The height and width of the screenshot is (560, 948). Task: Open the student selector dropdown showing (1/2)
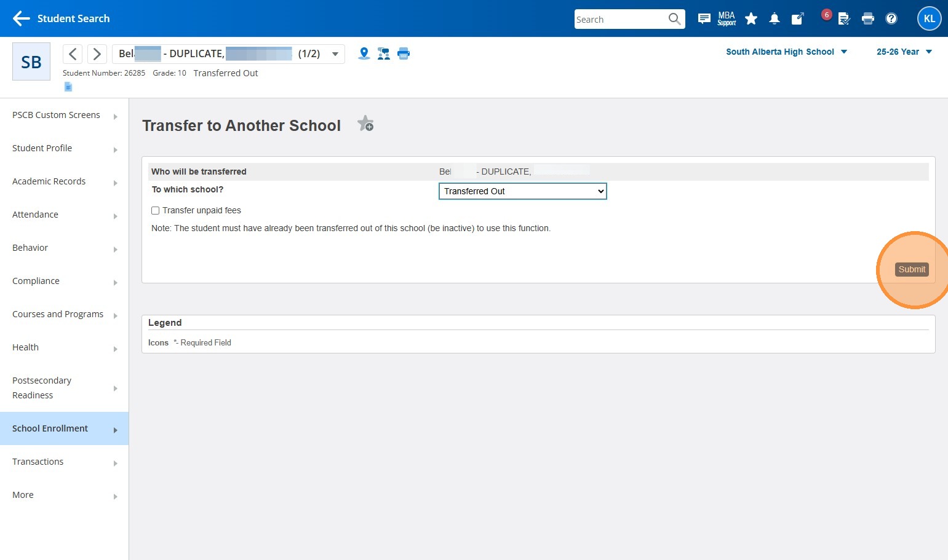click(x=228, y=54)
